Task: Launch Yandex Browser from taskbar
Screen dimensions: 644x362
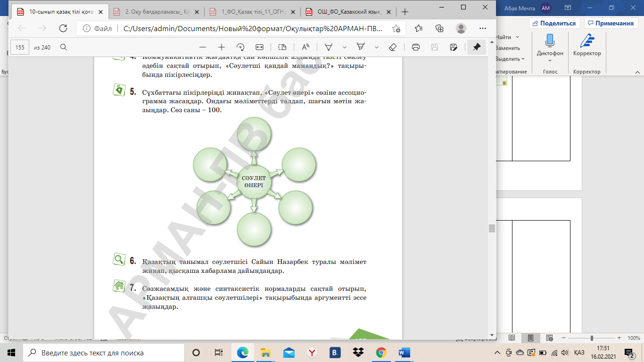Action: (x=312, y=353)
